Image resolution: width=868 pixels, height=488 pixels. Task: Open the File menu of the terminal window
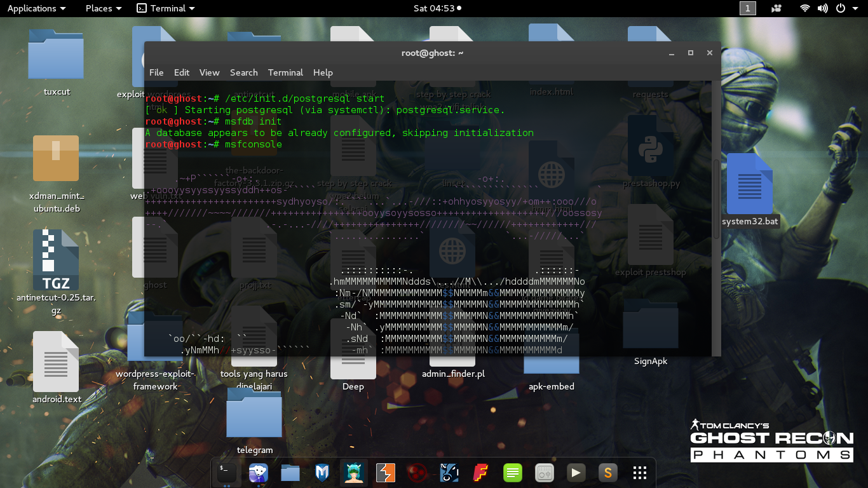[x=156, y=72]
